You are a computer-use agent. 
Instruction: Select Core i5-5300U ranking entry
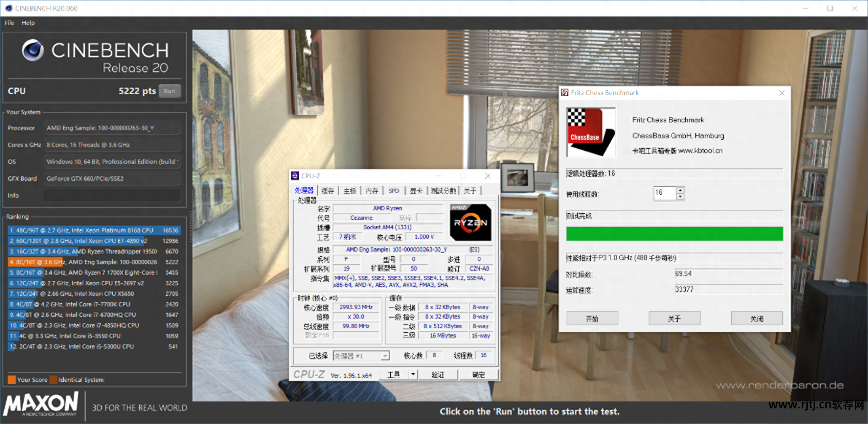click(94, 346)
